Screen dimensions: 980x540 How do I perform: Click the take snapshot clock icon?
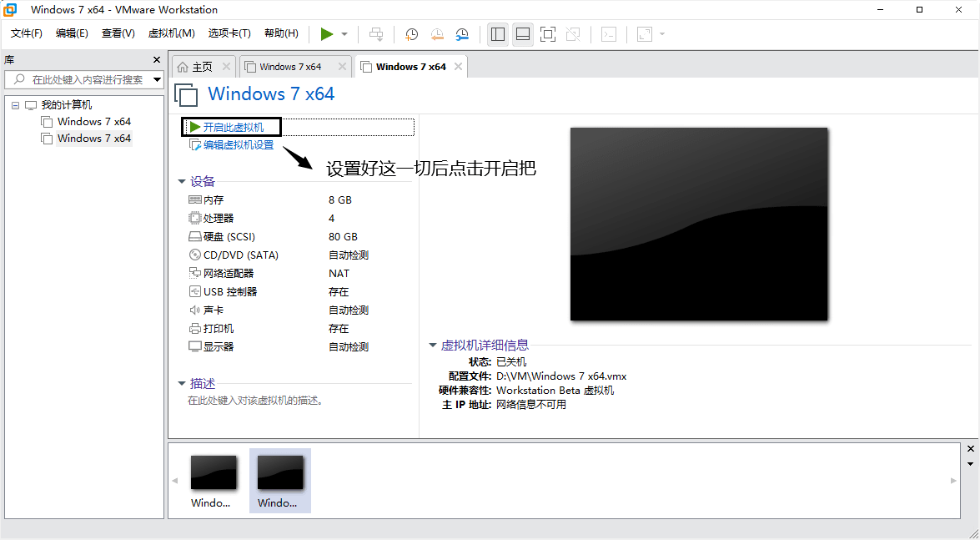click(x=411, y=34)
